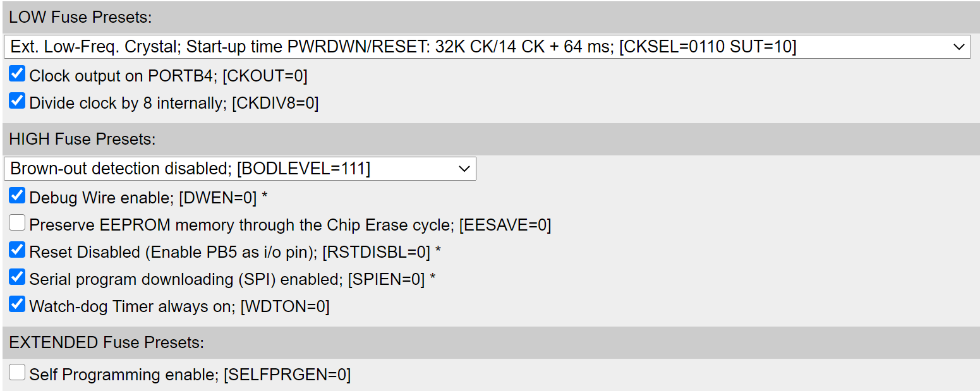Click the 'Clock output on PORTB4' label text

168,76
